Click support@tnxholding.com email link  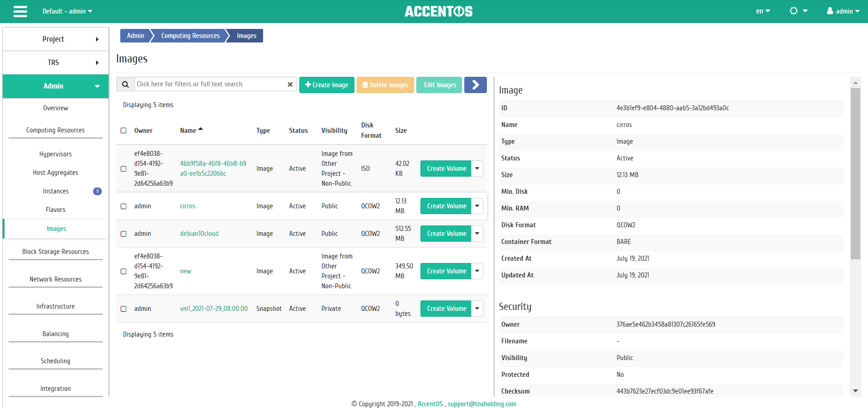tap(482, 404)
